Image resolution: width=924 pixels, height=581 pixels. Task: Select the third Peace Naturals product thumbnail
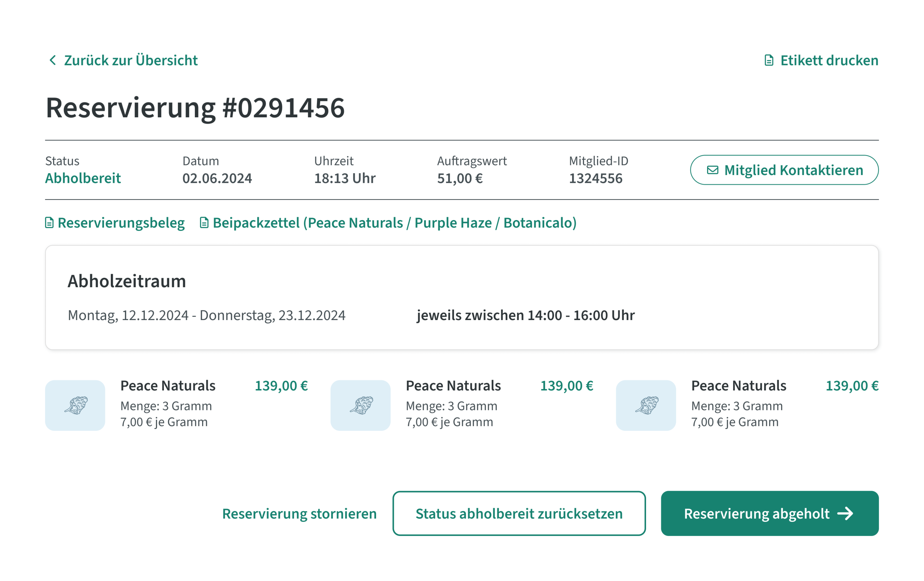click(x=646, y=405)
